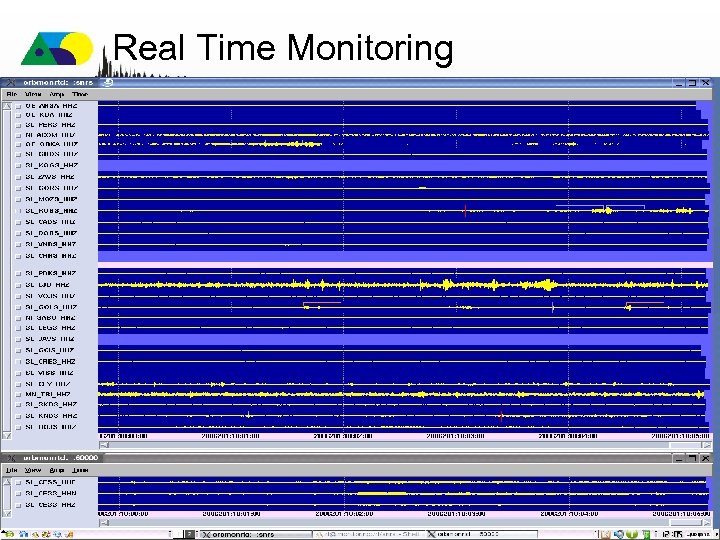The height and width of the screenshot is (540, 720).
Task: Click the MN_TRI_HHZ waveform trace
Action: (x=401, y=394)
